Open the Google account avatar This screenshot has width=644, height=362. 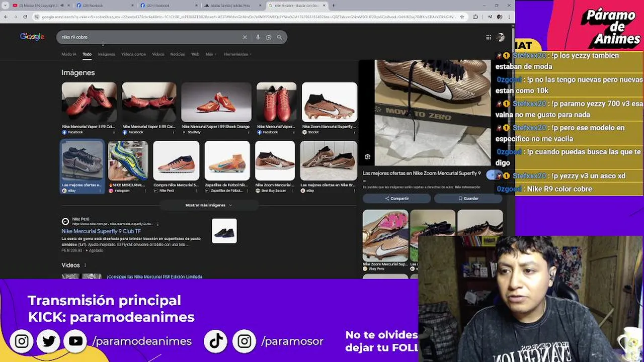click(501, 37)
